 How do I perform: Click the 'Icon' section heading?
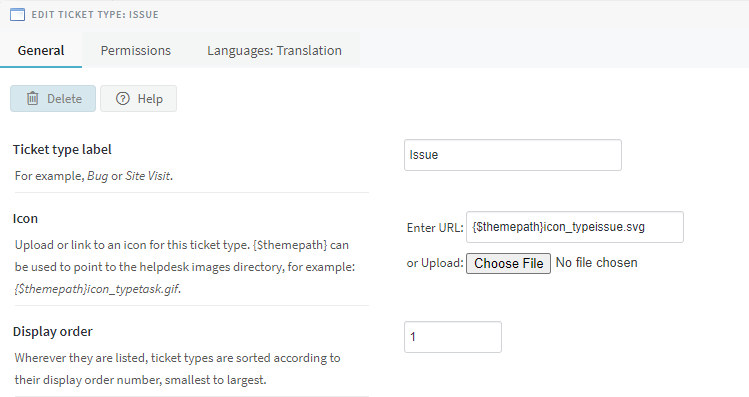tap(25, 219)
